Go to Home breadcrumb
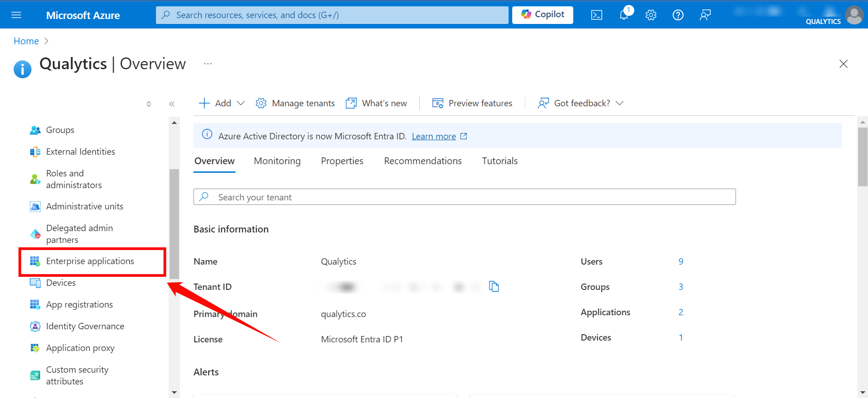This screenshot has height=398, width=868. pyautogui.click(x=26, y=41)
